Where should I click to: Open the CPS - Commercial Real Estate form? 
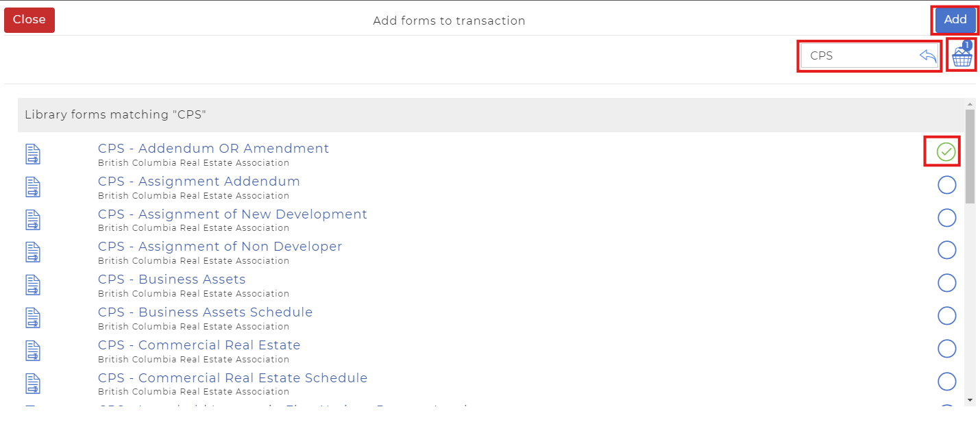point(199,345)
